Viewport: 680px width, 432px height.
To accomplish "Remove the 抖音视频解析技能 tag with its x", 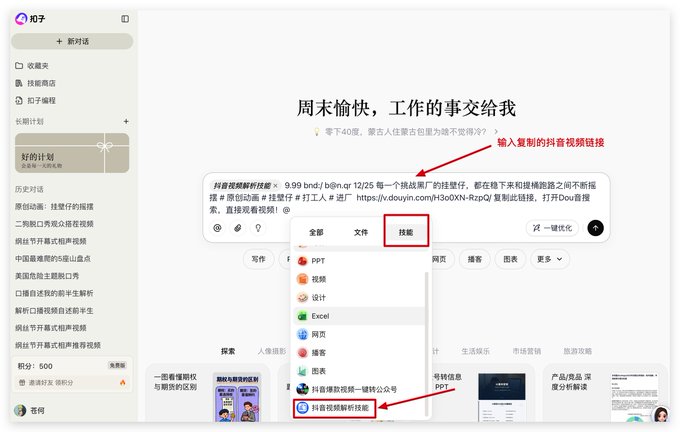I will (275, 186).
